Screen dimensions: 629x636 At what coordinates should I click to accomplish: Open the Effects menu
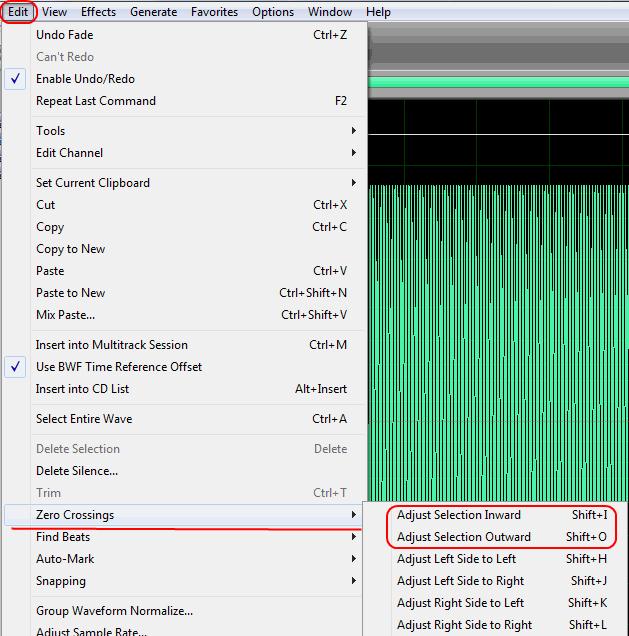(x=98, y=12)
